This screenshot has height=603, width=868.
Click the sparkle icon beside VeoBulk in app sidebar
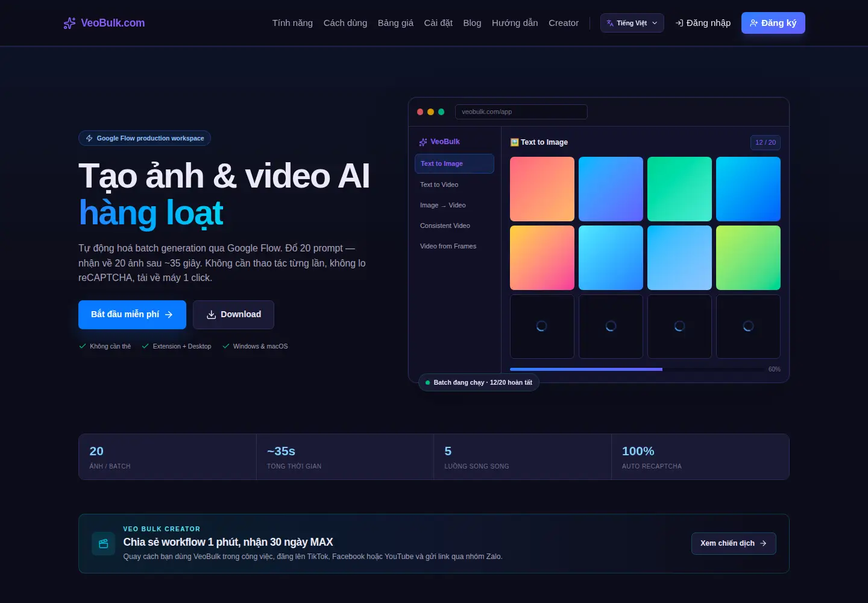coord(423,142)
